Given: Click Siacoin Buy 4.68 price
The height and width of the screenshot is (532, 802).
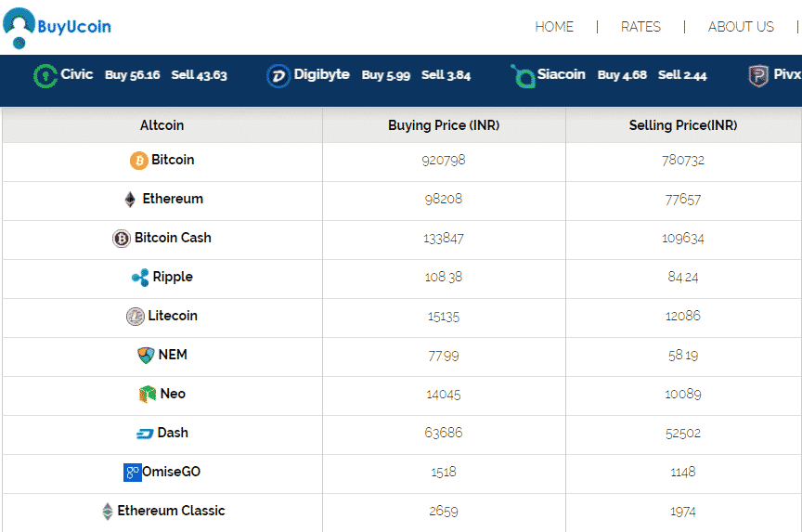Looking at the screenshot, I should 622,75.
